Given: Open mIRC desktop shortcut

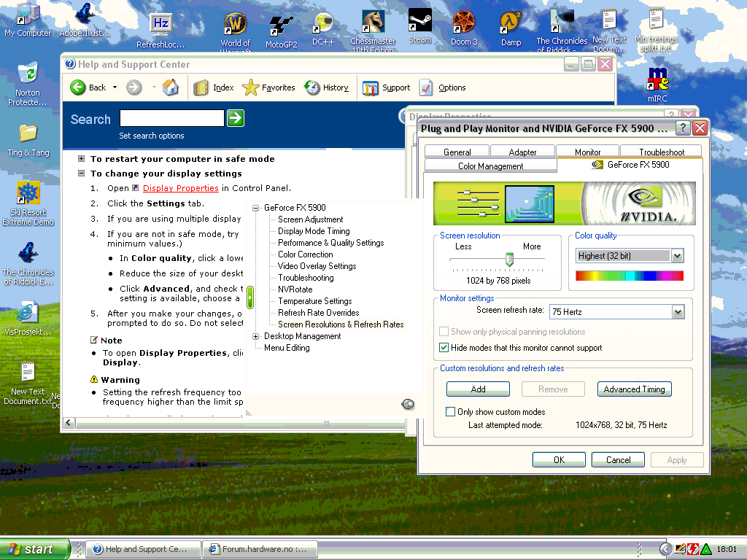Looking at the screenshot, I should coord(657,85).
